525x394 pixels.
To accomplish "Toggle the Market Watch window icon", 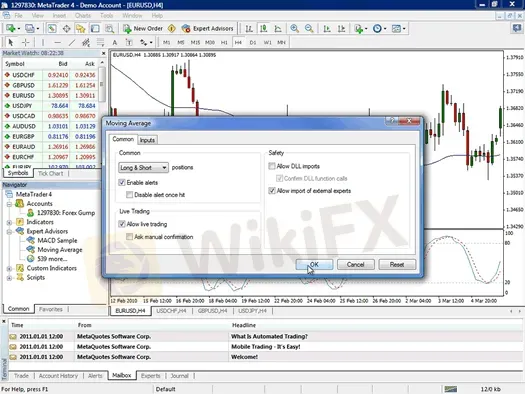I will tap(52, 28).
